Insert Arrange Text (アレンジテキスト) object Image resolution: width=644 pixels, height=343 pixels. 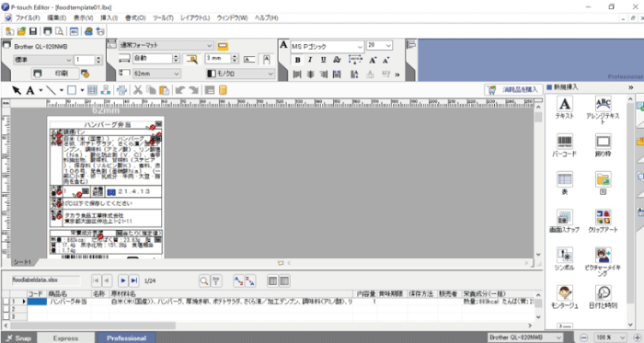click(x=603, y=110)
